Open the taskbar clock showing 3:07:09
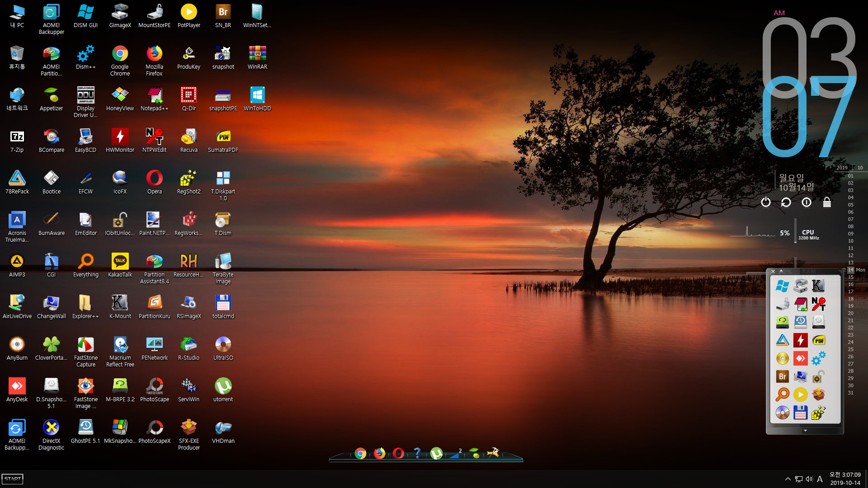 (x=845, y=479)
